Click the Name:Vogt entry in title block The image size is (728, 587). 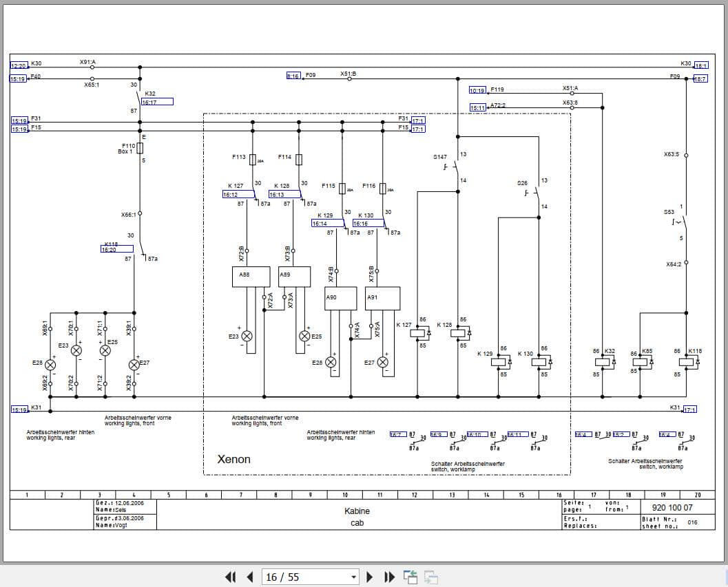[x=112, y=525]
